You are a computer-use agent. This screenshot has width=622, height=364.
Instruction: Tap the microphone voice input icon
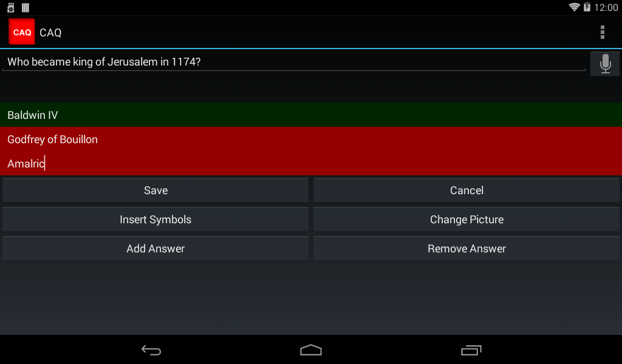pyautogui.click(x=604, y=64)
